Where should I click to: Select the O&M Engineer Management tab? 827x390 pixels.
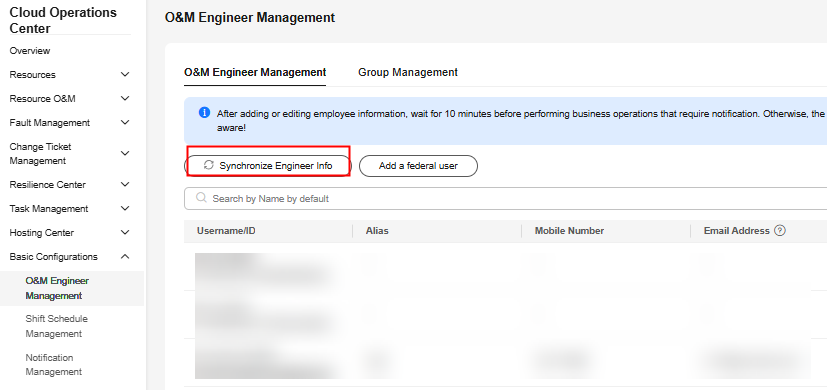(x=255, y=72)
